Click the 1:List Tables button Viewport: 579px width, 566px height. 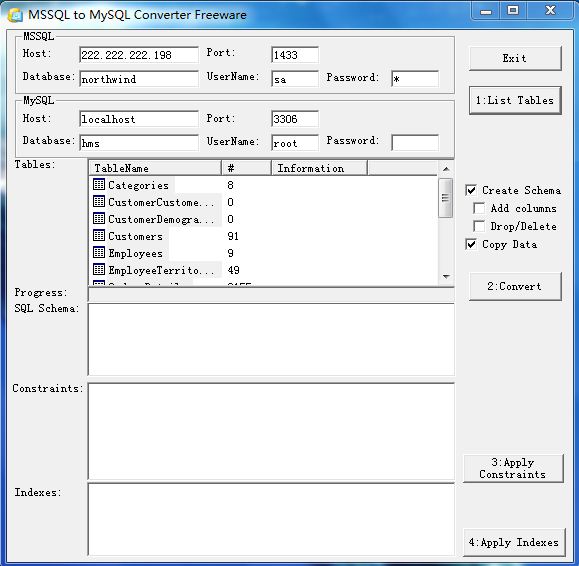tap(515, 100)
